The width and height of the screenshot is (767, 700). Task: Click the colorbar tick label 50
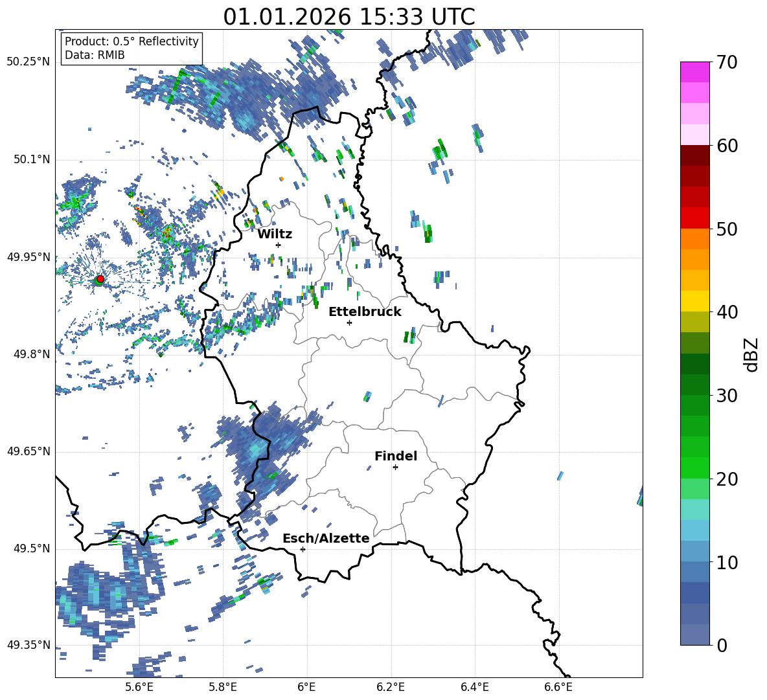[x=727, y=229]
